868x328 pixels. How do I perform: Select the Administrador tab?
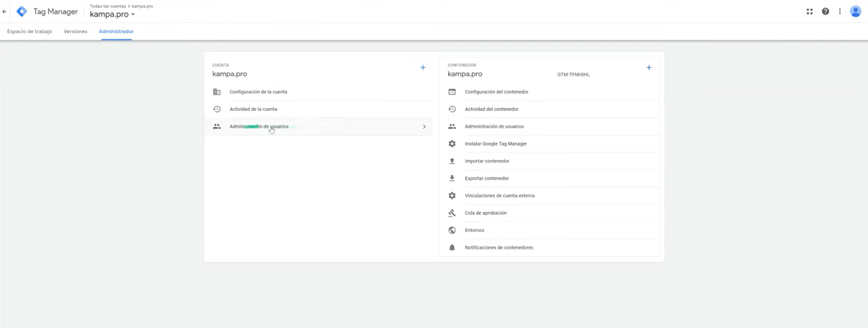coord(116,32)
